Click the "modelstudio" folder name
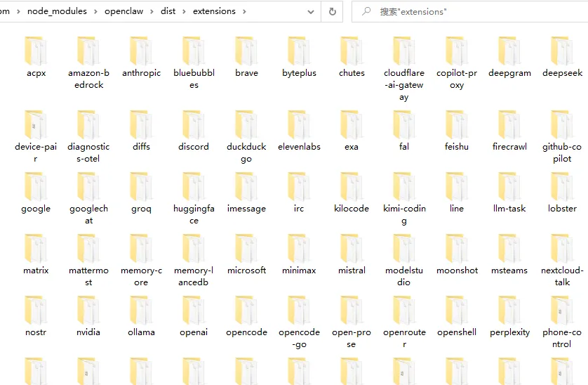588x385 pixels. click(404, 276)
